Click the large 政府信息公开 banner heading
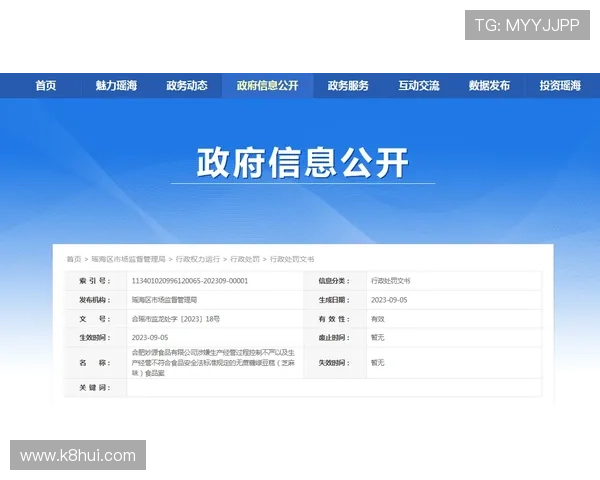 pos(303,163)
